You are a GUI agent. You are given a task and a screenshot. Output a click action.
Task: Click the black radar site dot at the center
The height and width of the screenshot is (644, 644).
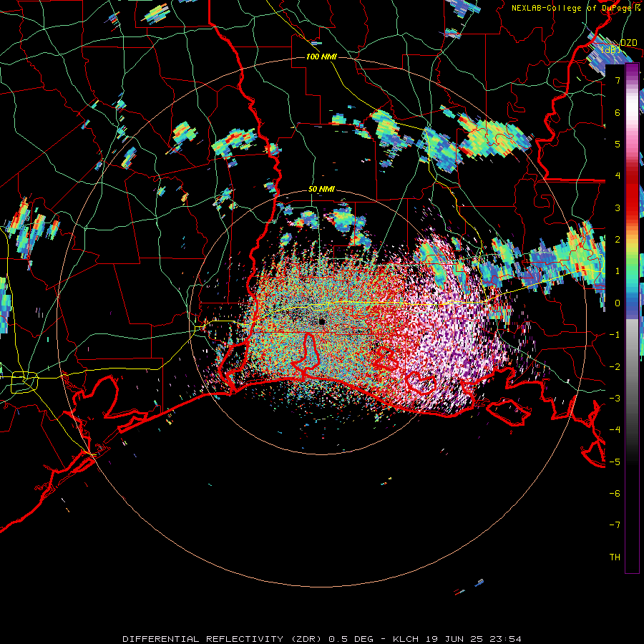coord(321,322)
